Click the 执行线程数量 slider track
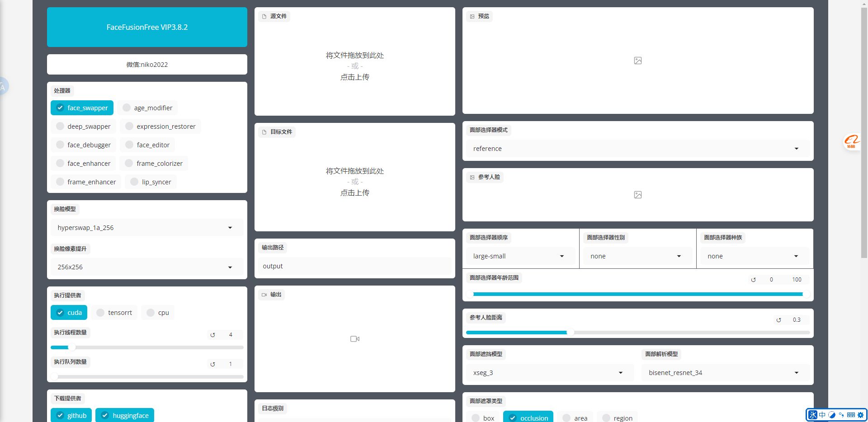The image size is (868, 422). click(x=147, y=347)
